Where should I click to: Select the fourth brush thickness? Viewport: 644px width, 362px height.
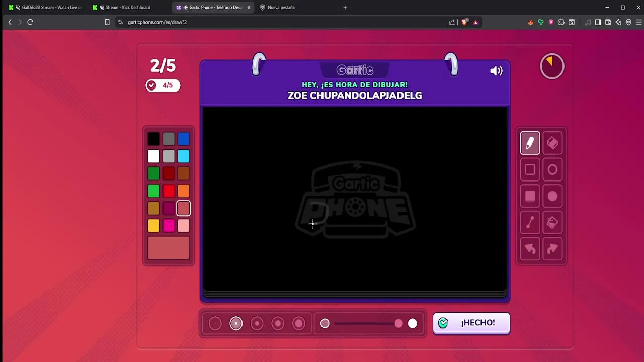[278, 323]
